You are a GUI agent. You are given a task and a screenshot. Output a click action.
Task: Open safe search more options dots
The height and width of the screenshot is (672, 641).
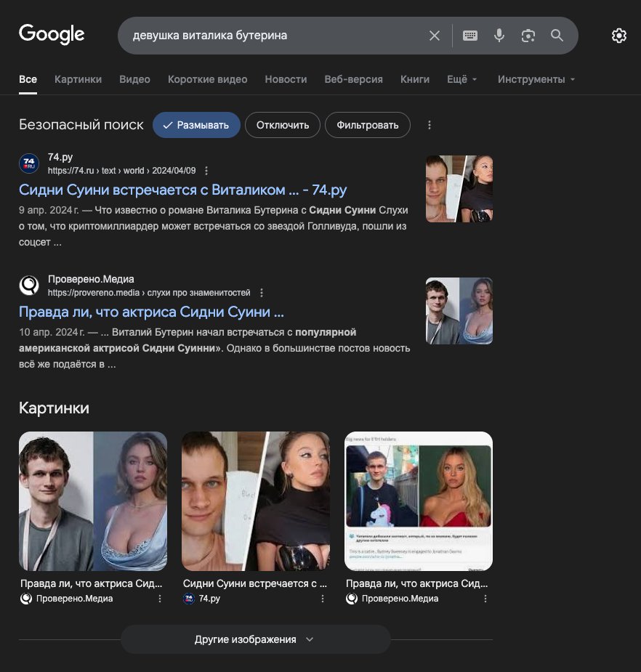(x=430, y=125)
